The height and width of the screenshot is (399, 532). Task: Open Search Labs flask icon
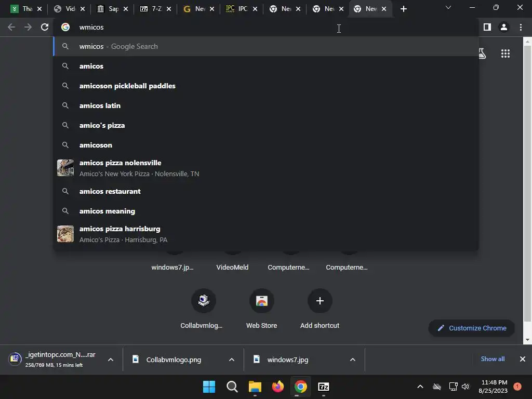(482, 54)
